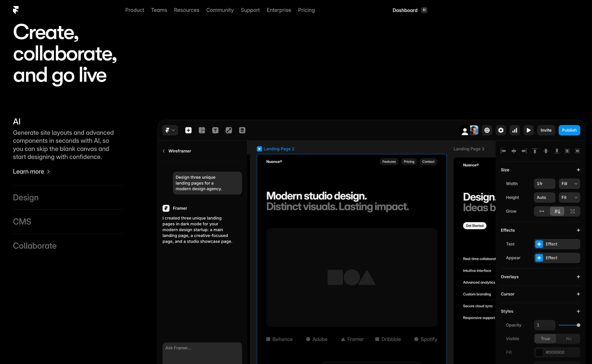The image size is (592, 364).
Task: Select the layout grid tool icon
Action: [x=202, y=130]
